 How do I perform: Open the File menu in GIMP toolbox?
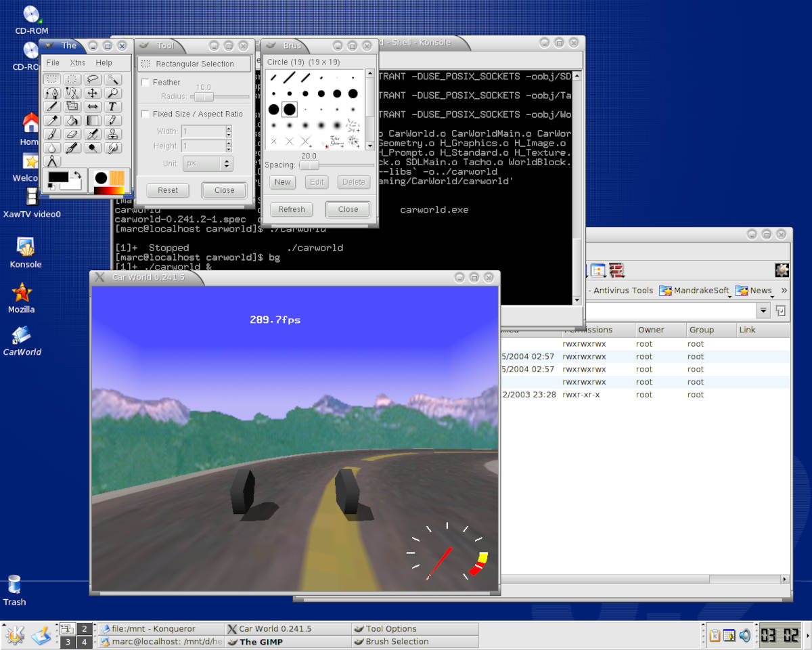pyautogui.click(x=53, y=62)
